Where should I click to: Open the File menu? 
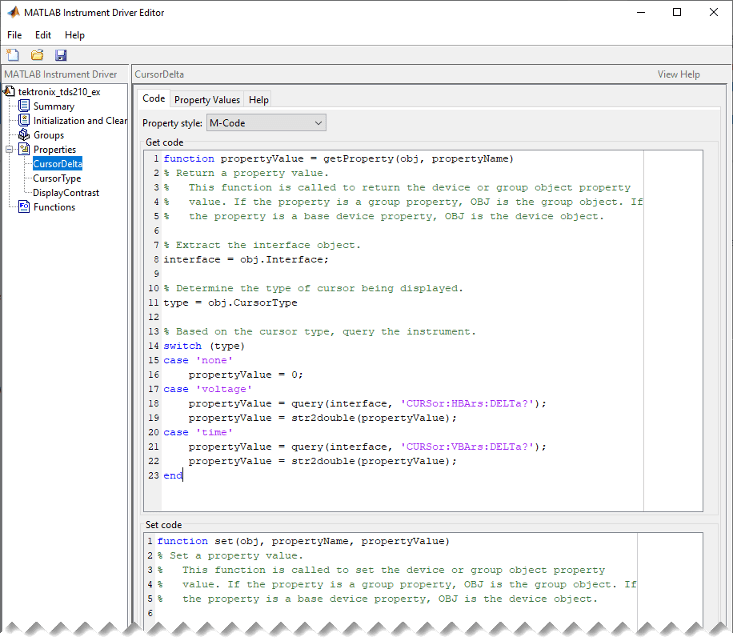[x=15, y=35]
